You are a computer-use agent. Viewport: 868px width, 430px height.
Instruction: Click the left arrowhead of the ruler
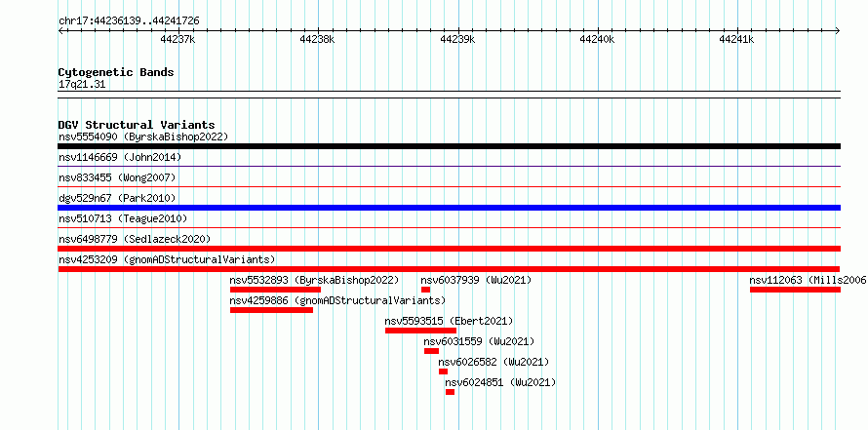click(x=60, y=30)
